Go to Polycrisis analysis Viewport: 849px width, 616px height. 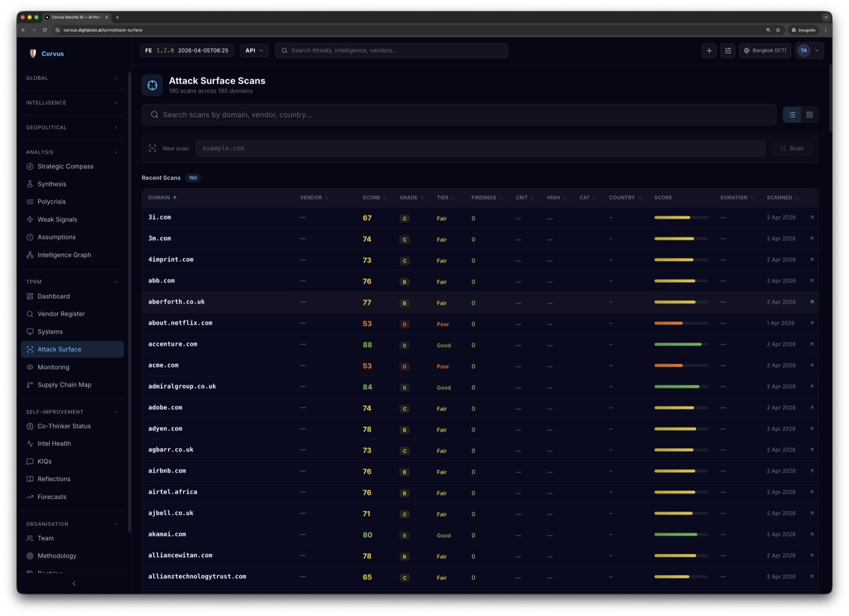(51, 202)
